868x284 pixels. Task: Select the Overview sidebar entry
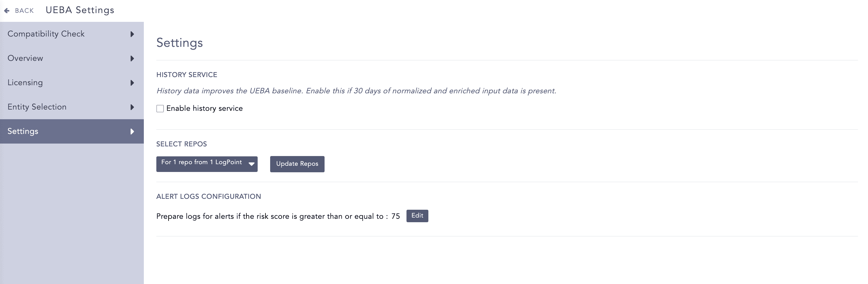click(x=25, y=58)
